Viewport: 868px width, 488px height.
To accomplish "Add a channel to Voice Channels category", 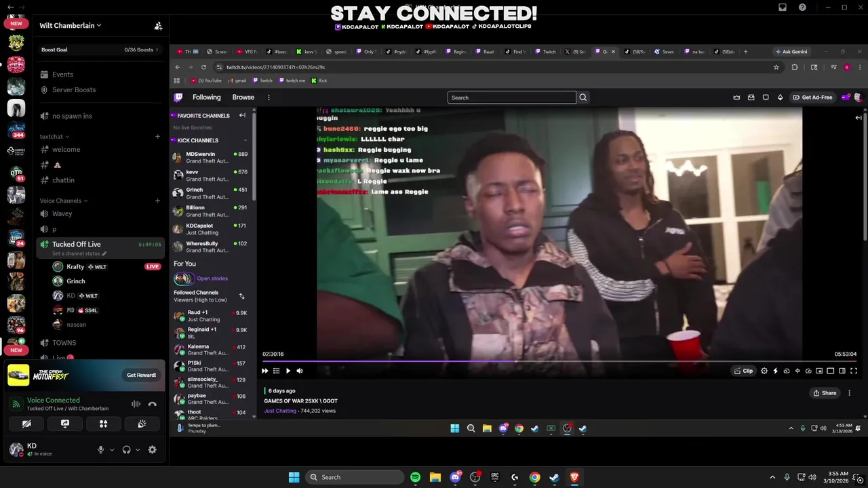I will point(157,201).
